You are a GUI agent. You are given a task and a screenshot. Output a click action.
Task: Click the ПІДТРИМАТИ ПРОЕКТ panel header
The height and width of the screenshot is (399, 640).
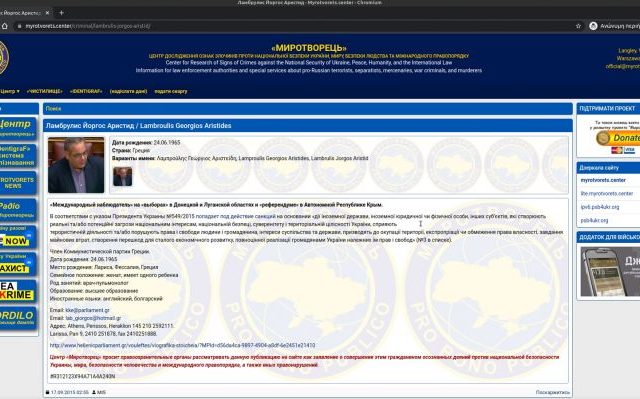(x=608, y=109)
